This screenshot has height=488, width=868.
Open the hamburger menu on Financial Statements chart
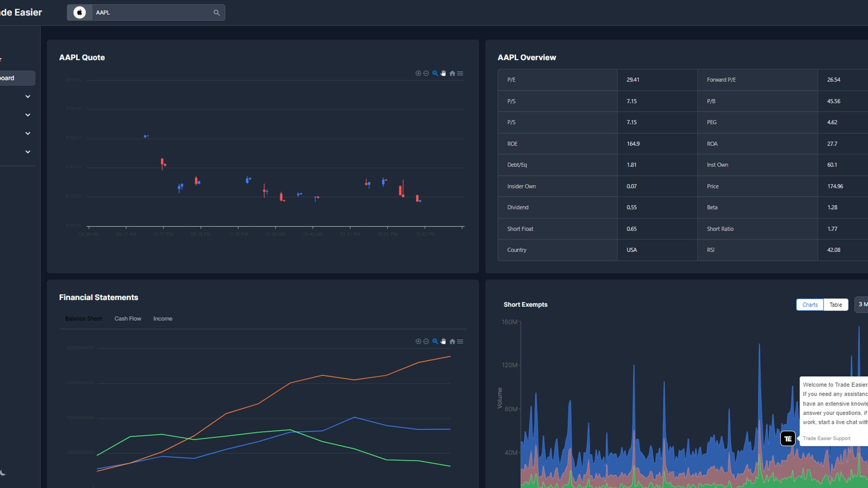(x=460, y=341)
